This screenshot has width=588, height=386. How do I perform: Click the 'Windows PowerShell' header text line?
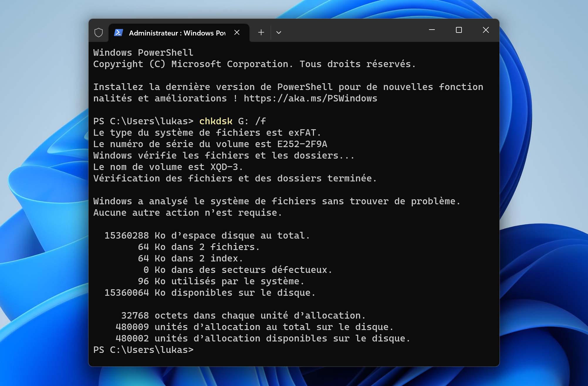coord(143,53)
